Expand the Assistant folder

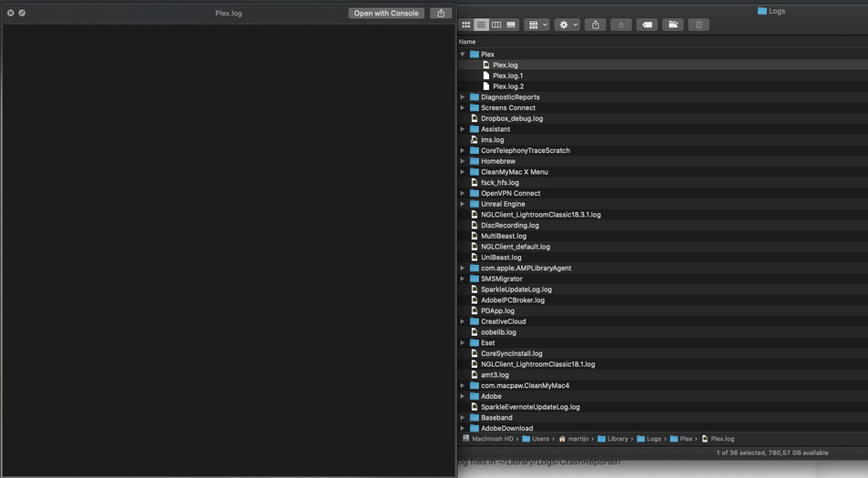tap(462, 129)
